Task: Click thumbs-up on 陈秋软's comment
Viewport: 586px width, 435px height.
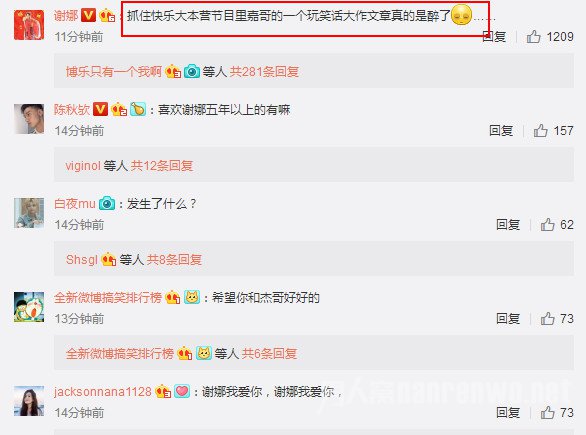Action: click(540, 130)
